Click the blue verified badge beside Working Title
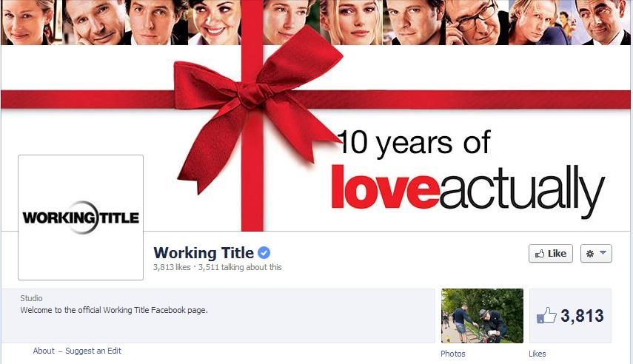The image size is (633, 364). [264, 252]
